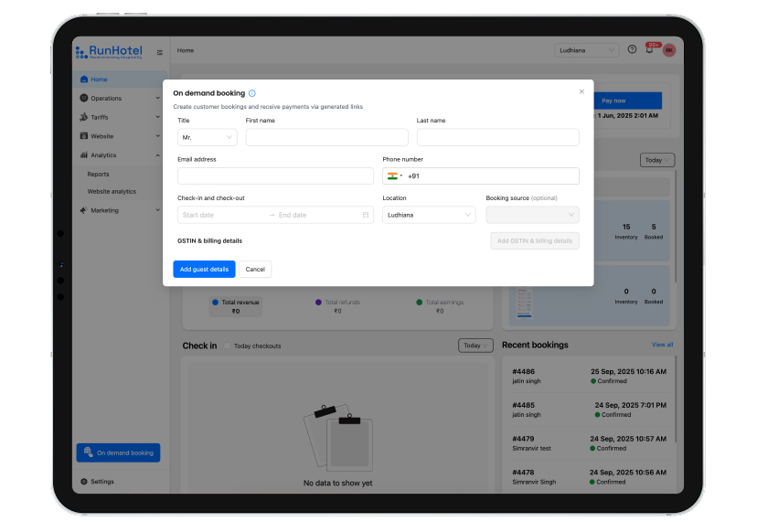Focus the Last name input field

497,138
